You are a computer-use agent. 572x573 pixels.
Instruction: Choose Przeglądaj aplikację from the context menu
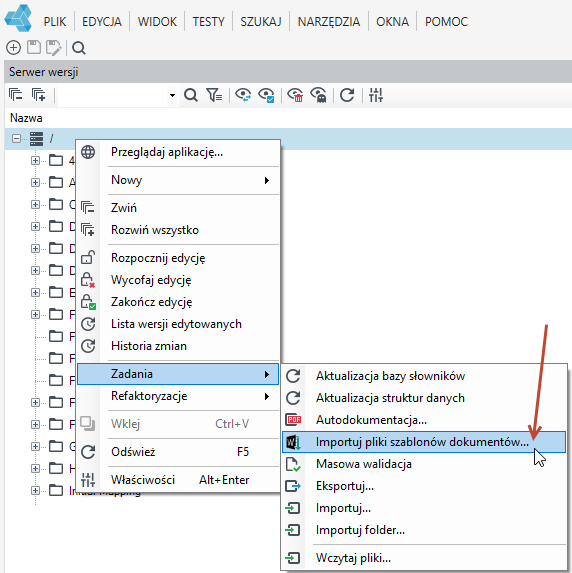[x=178, y=152]
